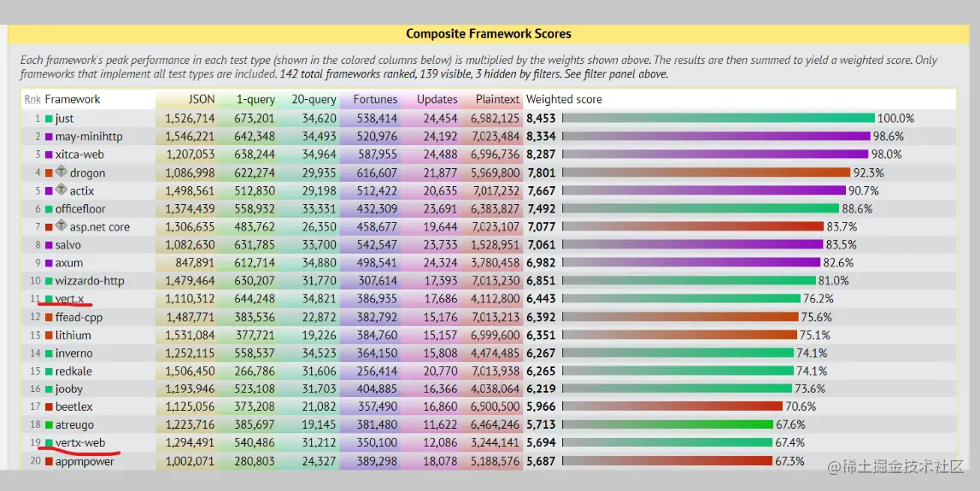Click Plaintext value 3,244,141 for vertx-web

coord(495,443)
